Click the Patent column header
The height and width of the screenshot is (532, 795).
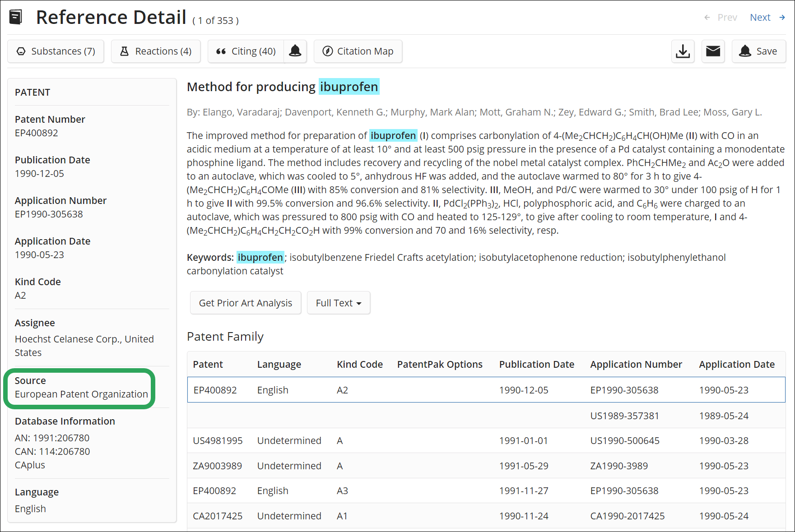(x=208, y=364)
